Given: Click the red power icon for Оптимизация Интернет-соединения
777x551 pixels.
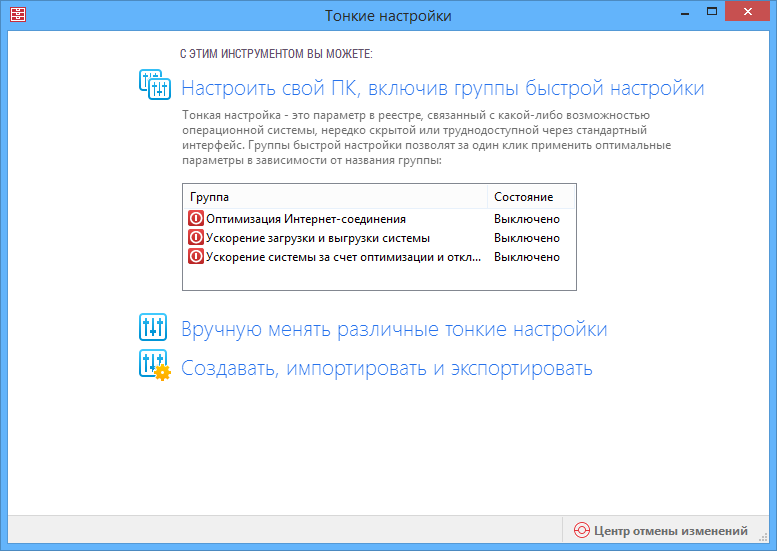Looking at the screenshot, I should 196,219.
